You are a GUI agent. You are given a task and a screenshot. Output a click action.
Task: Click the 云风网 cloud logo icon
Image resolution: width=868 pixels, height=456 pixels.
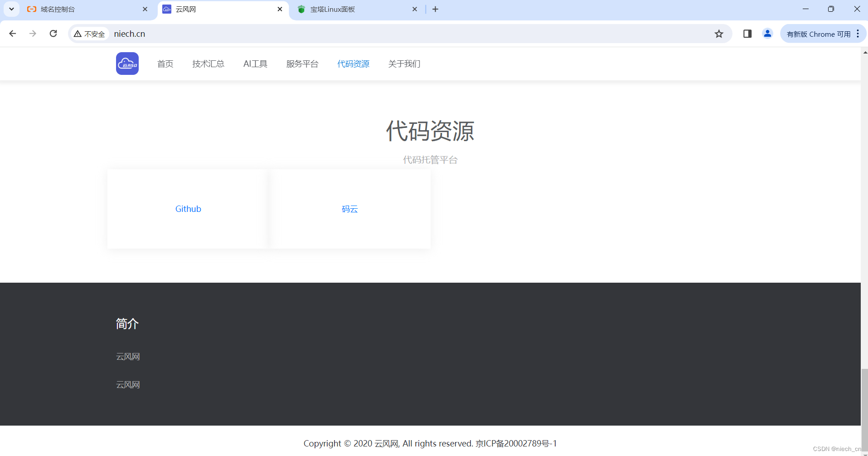pos(127,64)
